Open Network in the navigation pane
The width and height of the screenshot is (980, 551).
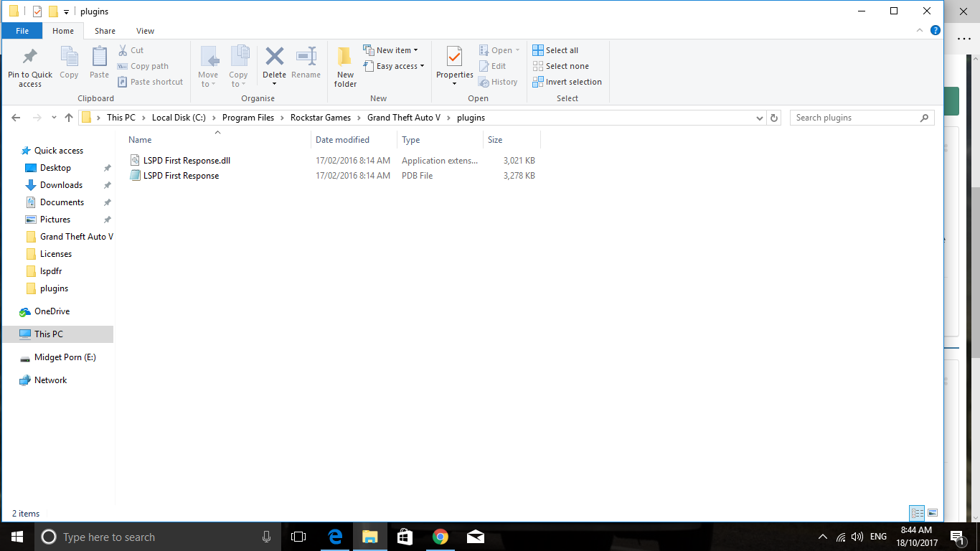point(50,380)
